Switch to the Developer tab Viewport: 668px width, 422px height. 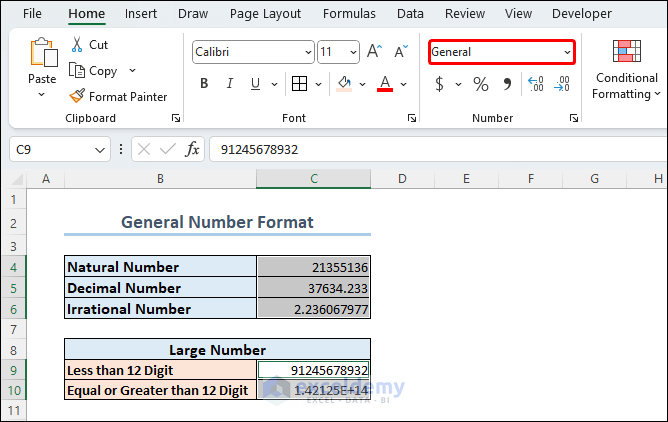(x=582, y=14)
